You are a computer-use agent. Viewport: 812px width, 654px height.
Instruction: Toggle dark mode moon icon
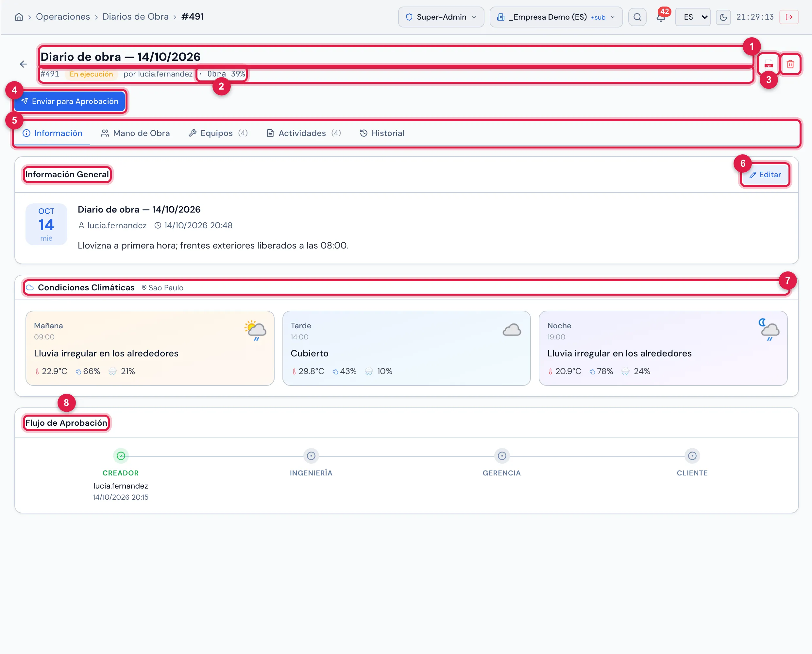click(x=723, y=17)
